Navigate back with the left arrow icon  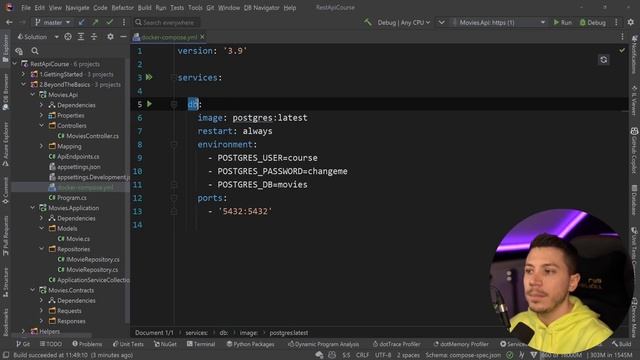(x=9, y=22)
